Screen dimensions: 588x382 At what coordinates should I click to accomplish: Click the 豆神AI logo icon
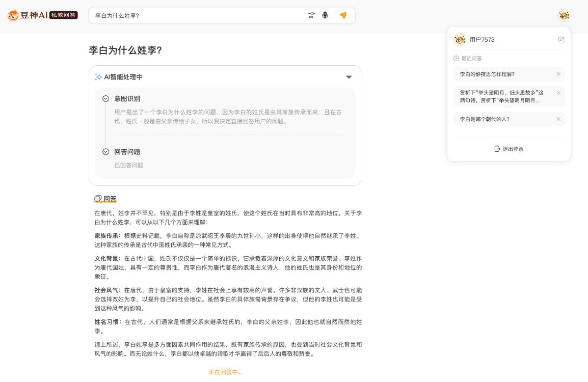(x=13, y=15)
